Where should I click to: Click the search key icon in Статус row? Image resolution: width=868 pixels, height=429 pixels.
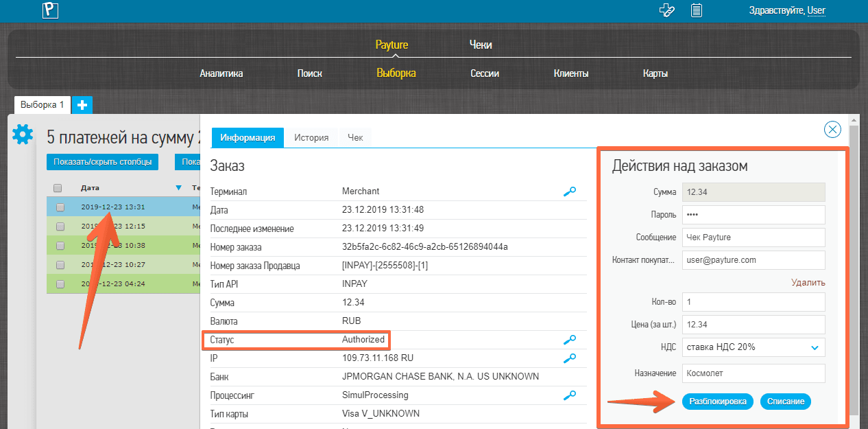coord(569,340)
